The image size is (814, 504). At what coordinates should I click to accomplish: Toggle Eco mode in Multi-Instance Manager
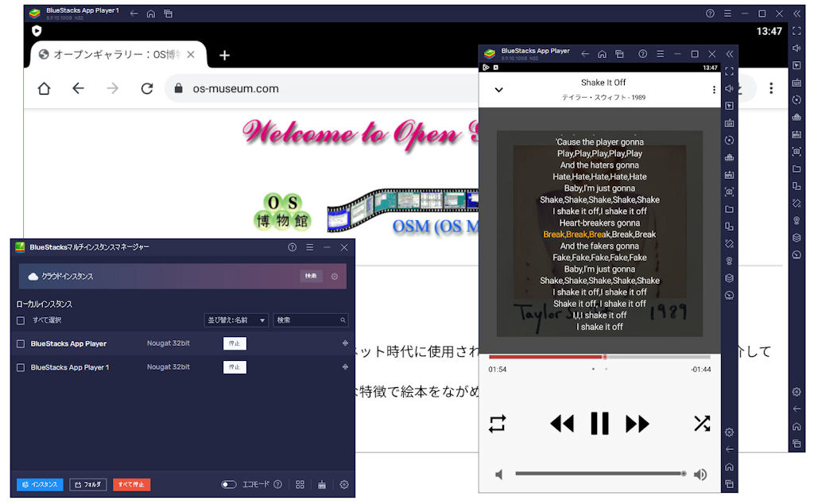point(228,484)
